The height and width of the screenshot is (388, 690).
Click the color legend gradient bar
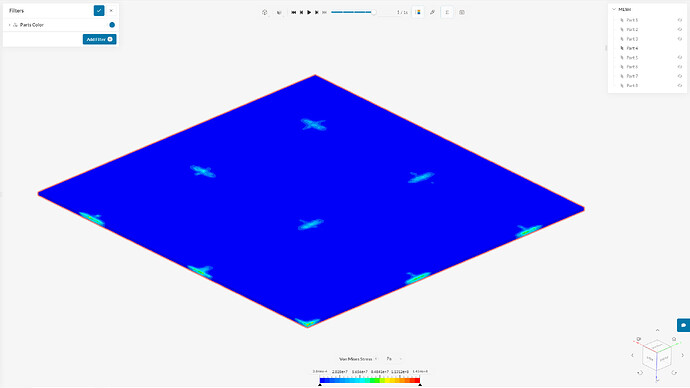click(370, 380)
